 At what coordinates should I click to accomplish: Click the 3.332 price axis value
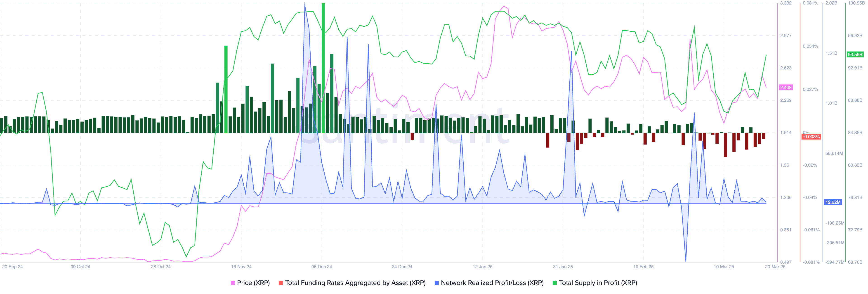point(786,3)
